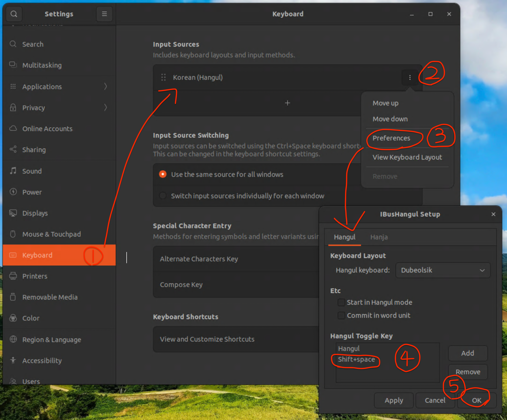Click the Settings search magnifier icon

tap(14, 14)
